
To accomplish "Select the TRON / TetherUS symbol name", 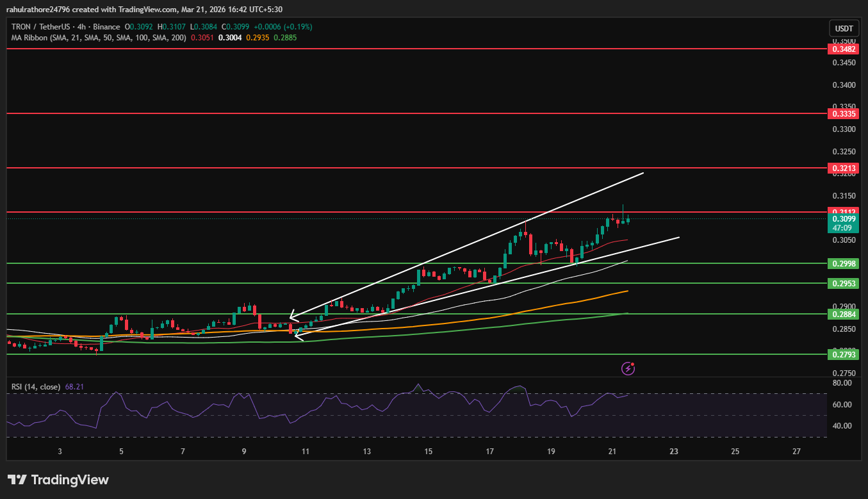I will 40,27.
